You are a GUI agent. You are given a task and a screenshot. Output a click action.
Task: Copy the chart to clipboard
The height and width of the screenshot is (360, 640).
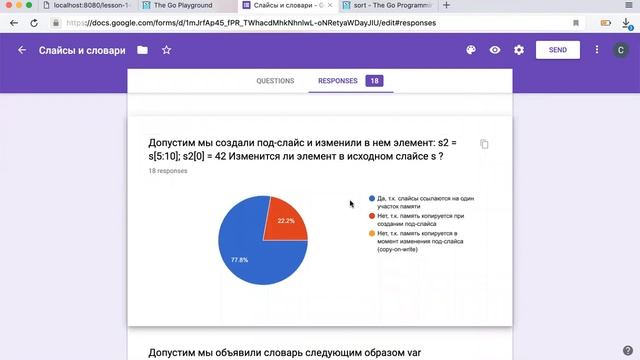484,144
